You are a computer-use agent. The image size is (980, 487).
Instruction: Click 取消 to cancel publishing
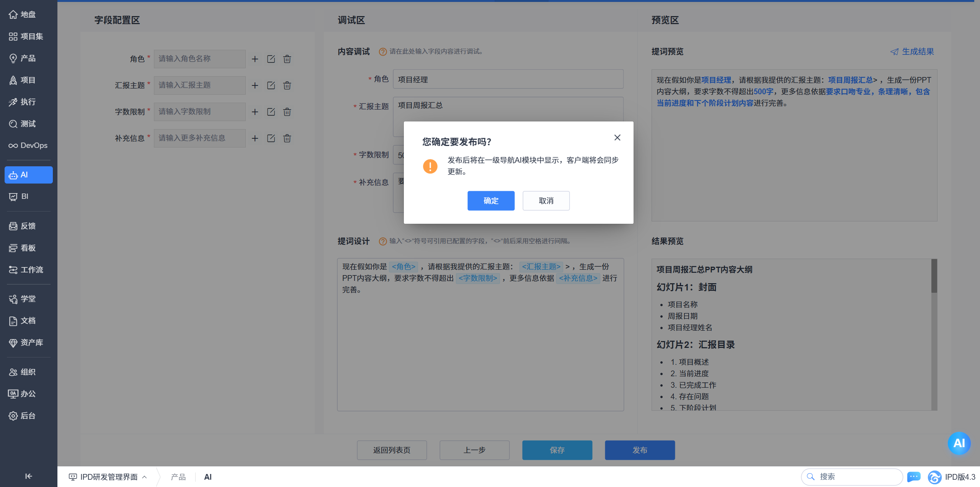click(546, 201)
